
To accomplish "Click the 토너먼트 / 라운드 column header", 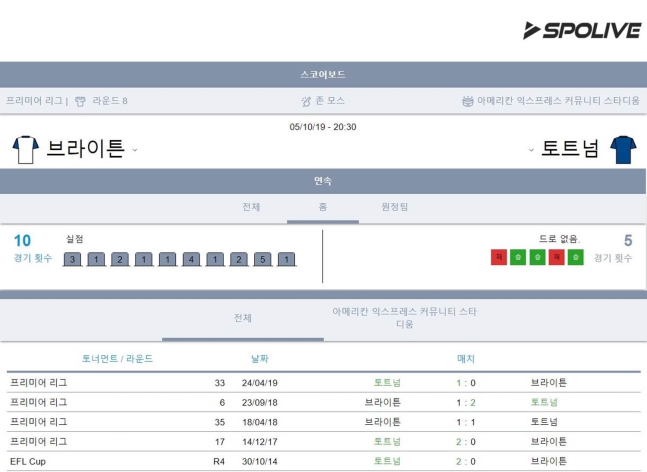I will [x=117, y=359].
